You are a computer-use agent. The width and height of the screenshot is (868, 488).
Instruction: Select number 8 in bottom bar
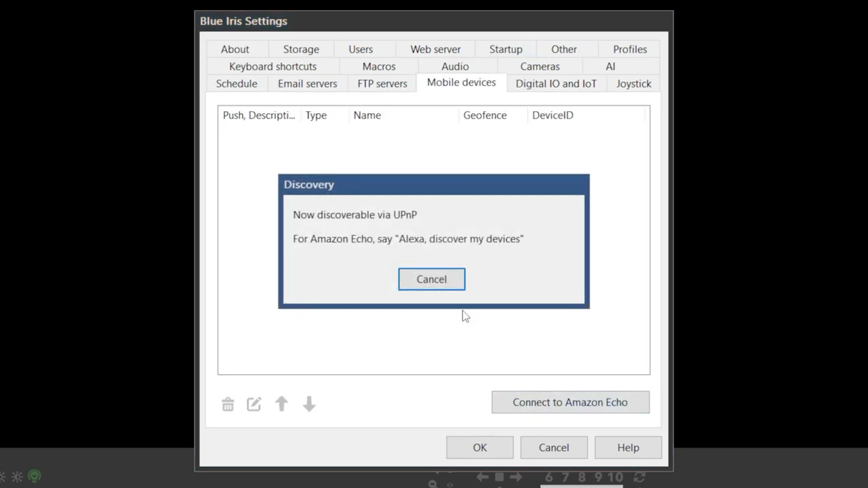point(583,477)
